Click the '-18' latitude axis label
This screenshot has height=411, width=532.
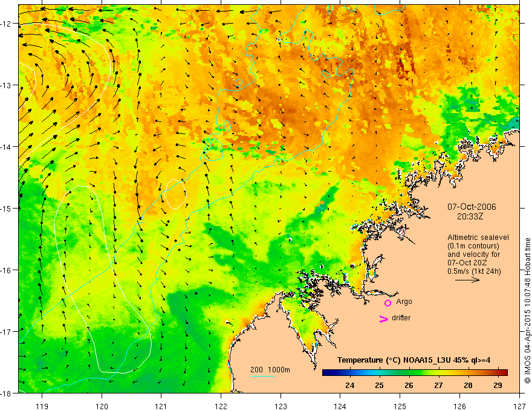coord(7,393)
